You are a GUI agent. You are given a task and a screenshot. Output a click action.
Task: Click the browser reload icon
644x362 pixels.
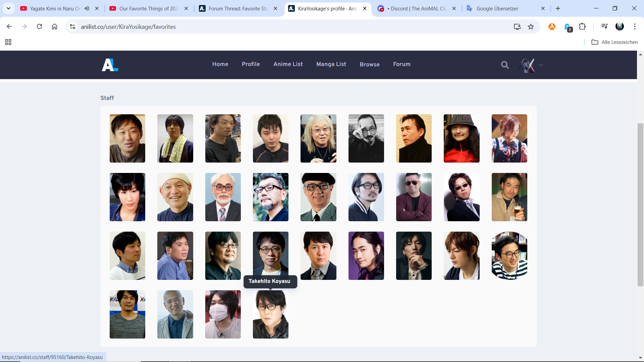tap(39, 26)
